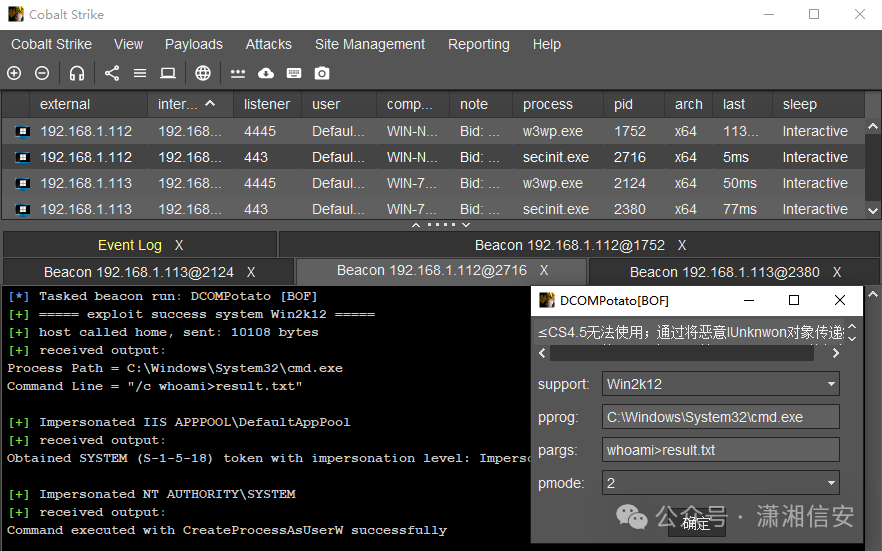The height and width of the screenshot is (551, 882).
Task: Click description horizontal scrollbar left arrow
Action: click(542, 353)
